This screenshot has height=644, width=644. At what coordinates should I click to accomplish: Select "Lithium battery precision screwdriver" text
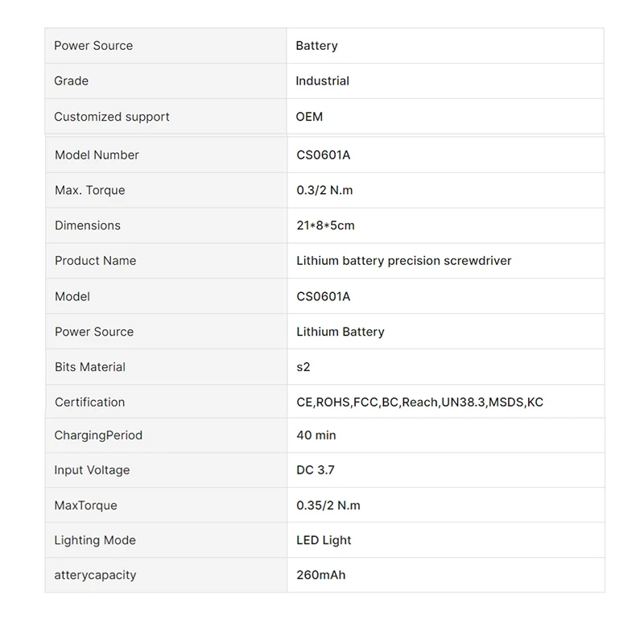pos(403,261)
